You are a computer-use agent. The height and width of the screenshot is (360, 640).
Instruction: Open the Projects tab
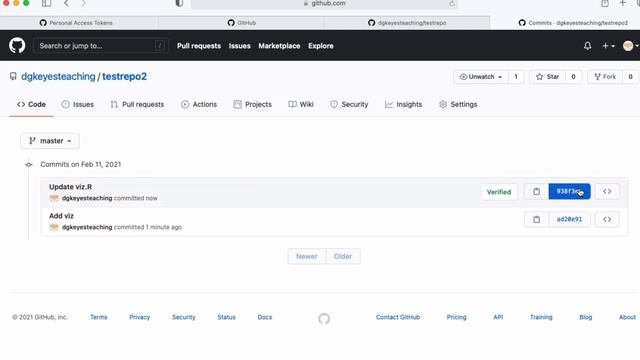(x=253, y=104)
